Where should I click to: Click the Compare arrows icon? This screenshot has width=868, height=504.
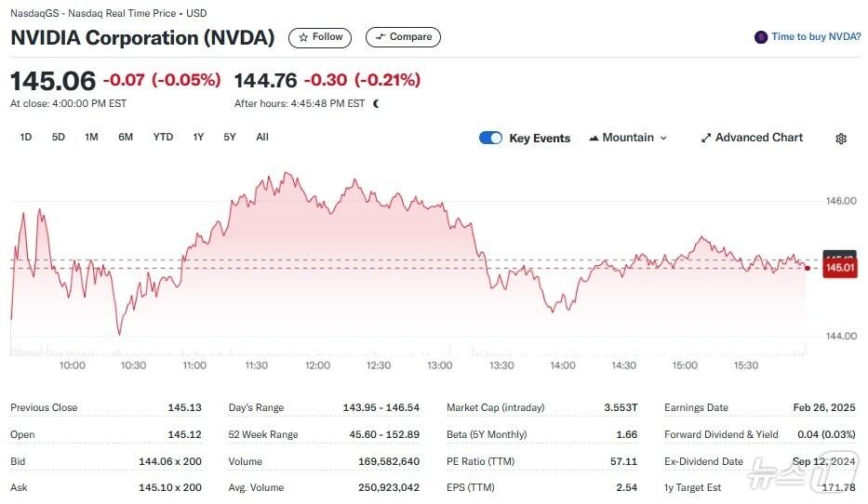coord(380,37)
